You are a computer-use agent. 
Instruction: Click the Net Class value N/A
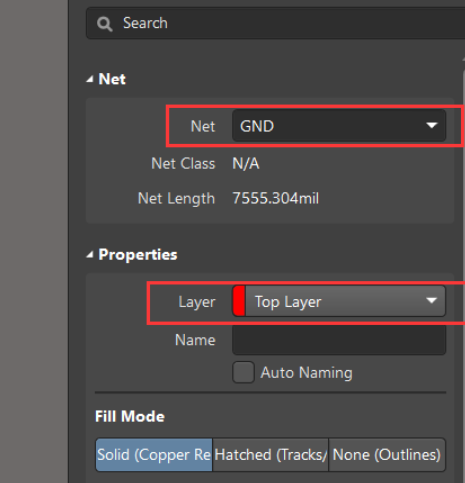[246, 164]
